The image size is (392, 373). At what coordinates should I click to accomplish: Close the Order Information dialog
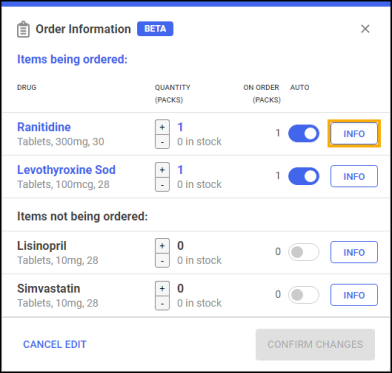[x=365, y=29]
